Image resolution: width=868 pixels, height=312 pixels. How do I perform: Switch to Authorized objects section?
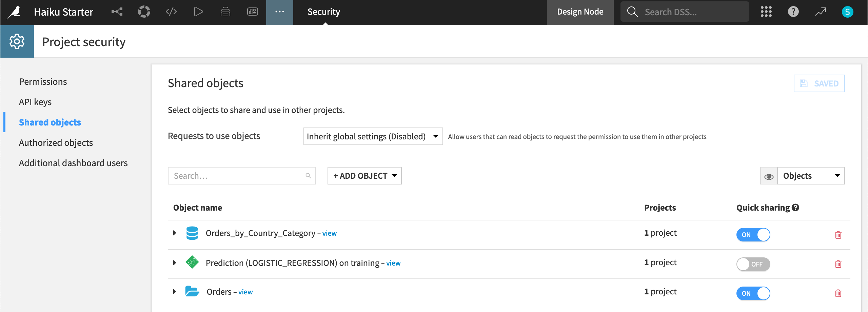tap(56, 142)
